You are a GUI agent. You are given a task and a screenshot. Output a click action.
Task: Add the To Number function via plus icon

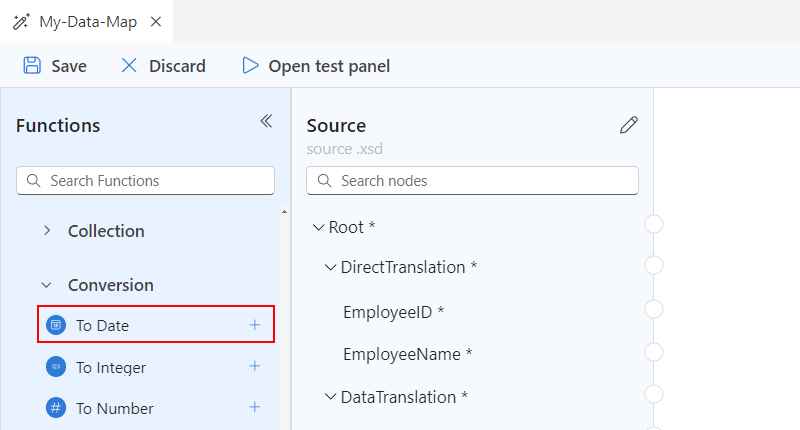tap(255, 407)
